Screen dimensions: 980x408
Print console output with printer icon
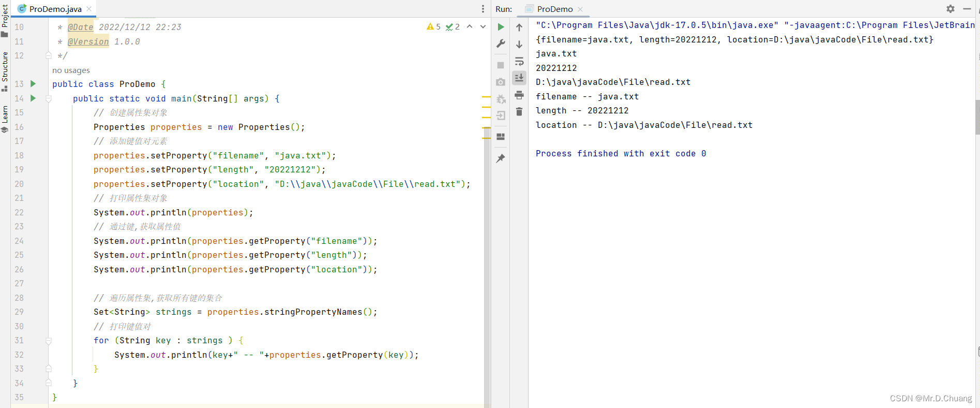519,95
